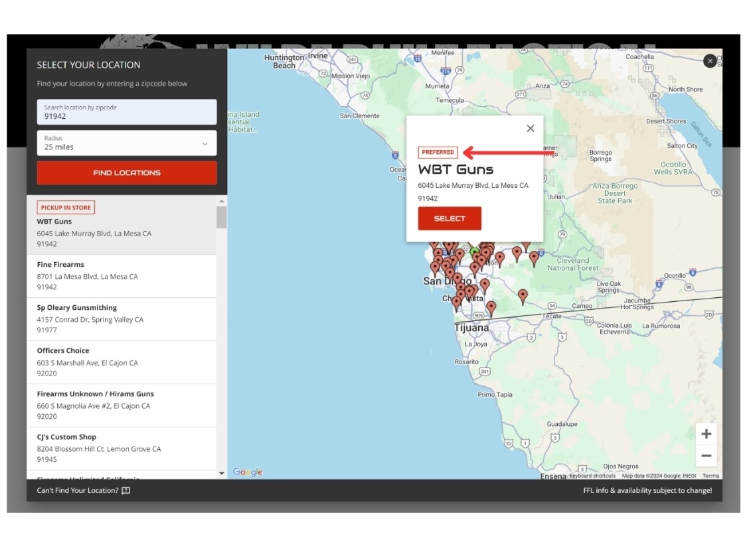Select Sp Oleary Gunsmithing location

(122, 319)
